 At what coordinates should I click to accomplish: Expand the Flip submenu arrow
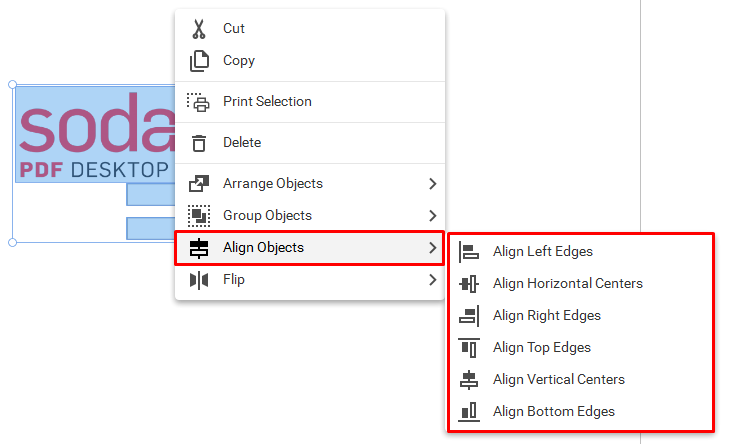coord(433,280)
